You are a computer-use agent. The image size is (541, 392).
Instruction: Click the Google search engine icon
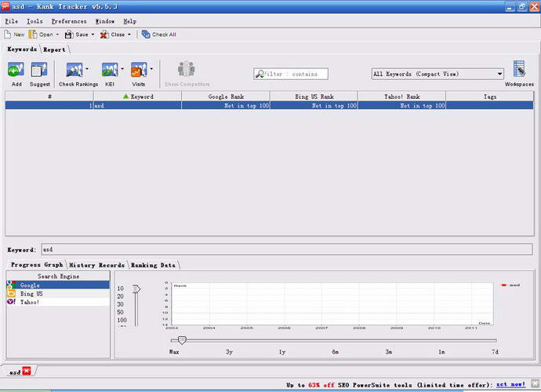11,285
